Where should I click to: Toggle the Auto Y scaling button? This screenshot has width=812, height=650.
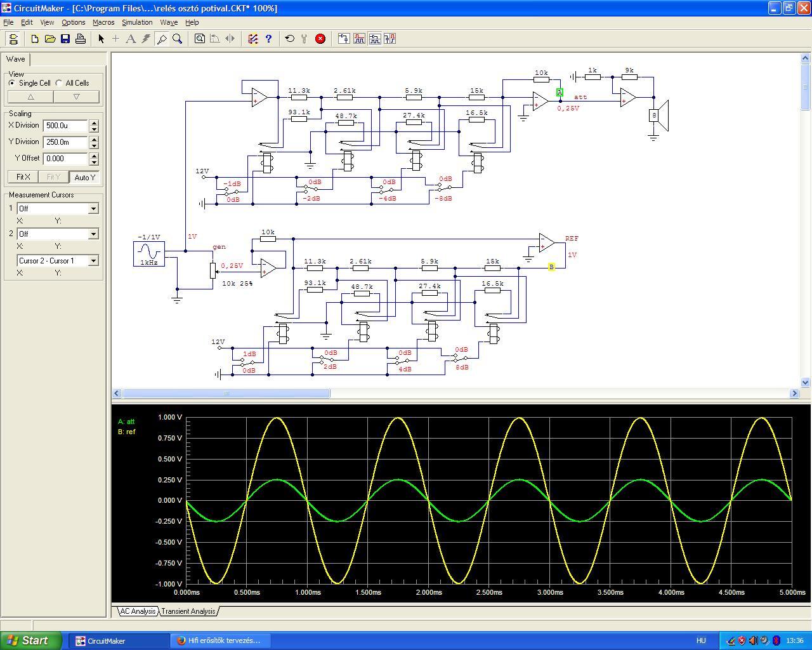coord(84,177)
